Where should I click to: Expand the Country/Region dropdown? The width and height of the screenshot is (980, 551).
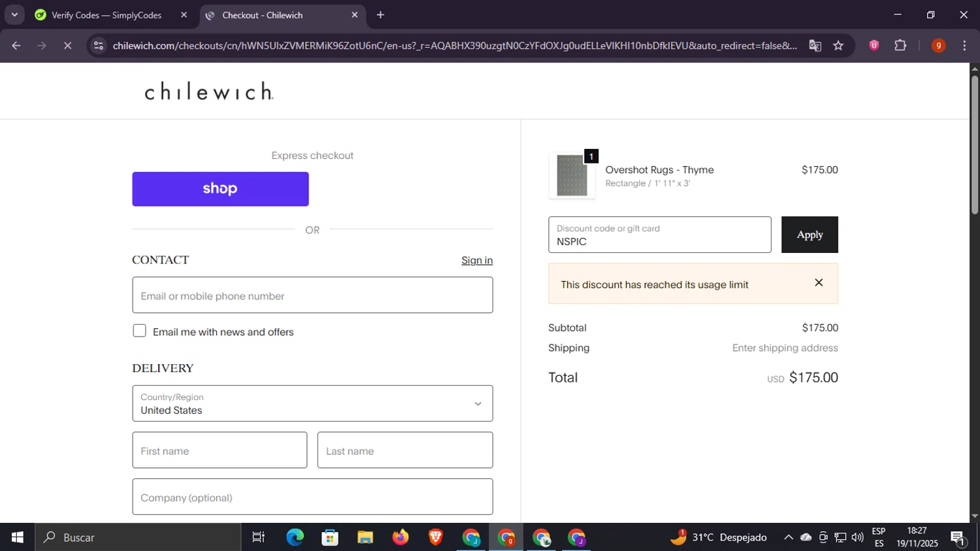coord(312,403)
